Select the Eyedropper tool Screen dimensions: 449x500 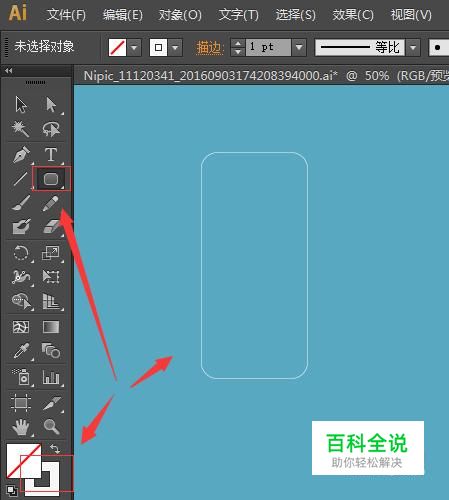pyautogui.click(x=21, y=351)
